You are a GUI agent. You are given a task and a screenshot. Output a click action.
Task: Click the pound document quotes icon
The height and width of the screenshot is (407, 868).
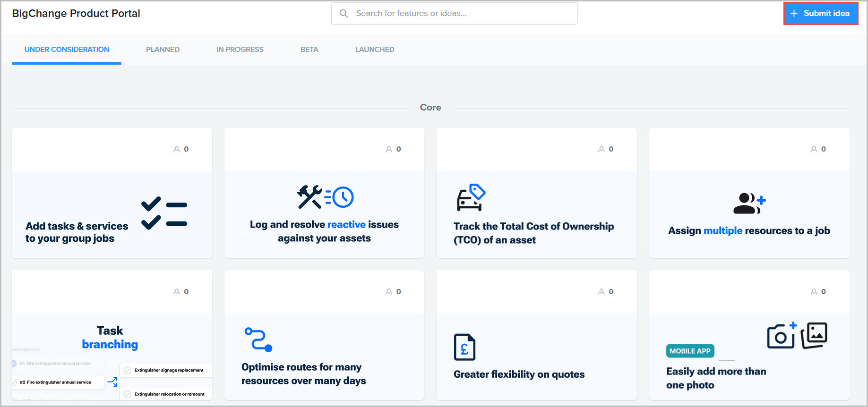(x=464, y=347)
